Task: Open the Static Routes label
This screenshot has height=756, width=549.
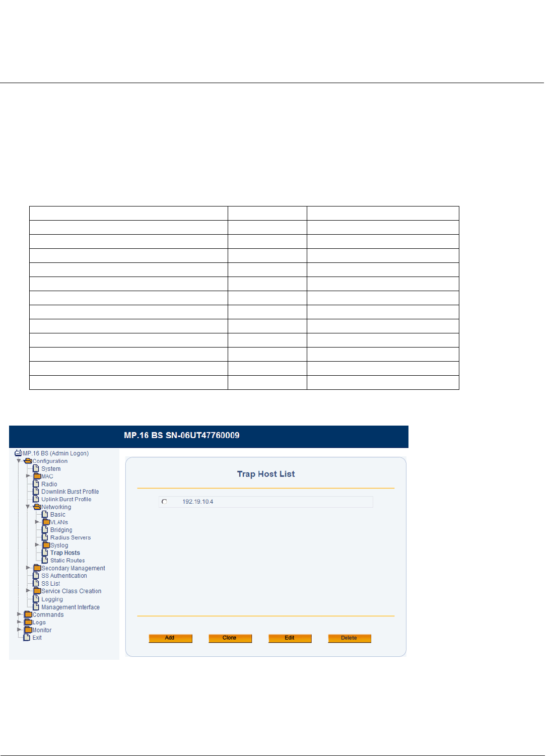Action: tap(67, 561)
